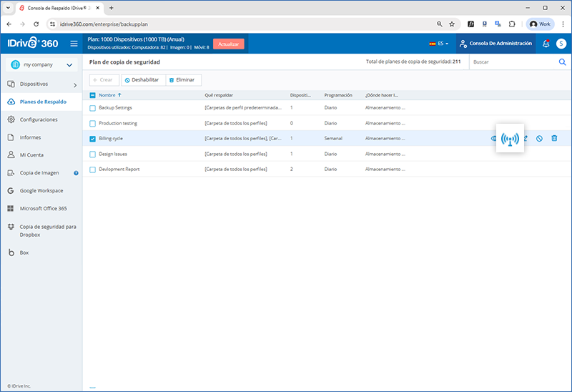Sort the table by Nombre column
This screenshot has height=392, width=572.
pyautogui.click(x=107, y=95)
